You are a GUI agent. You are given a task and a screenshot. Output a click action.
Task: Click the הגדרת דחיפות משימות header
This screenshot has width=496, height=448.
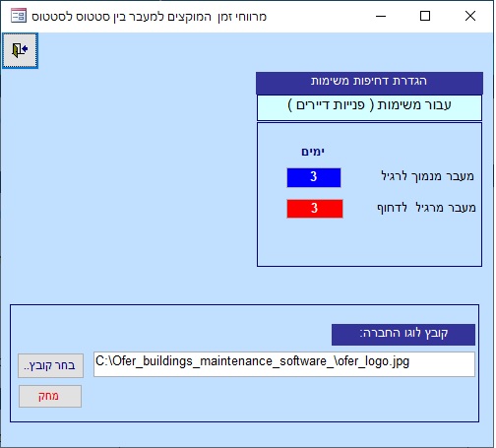(369, 83)
